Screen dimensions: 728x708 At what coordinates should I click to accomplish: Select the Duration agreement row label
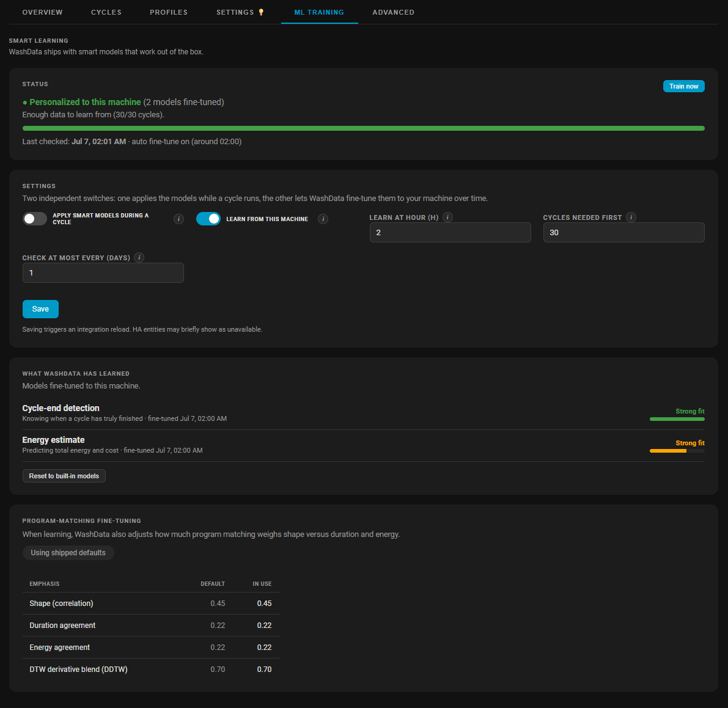coord(62,626)
